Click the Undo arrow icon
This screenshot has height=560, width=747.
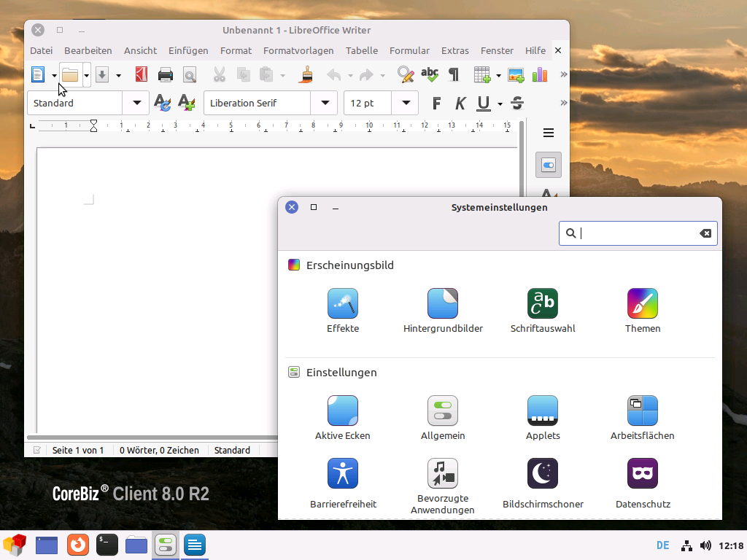(x=334, y=75)
